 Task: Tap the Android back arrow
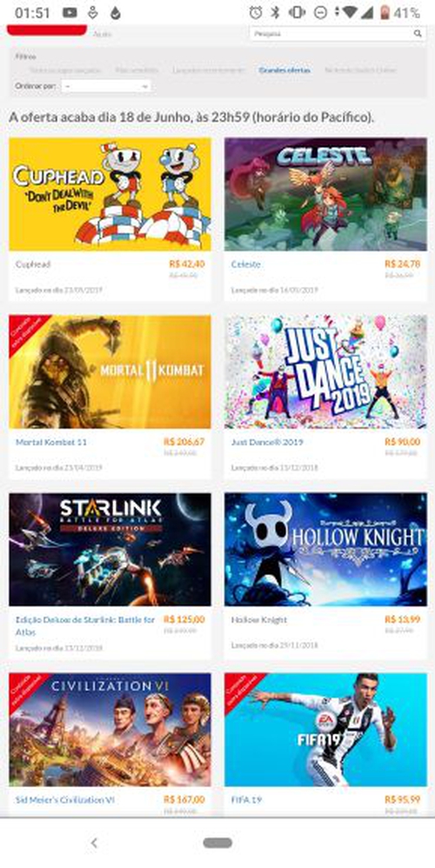pos(94,843)
